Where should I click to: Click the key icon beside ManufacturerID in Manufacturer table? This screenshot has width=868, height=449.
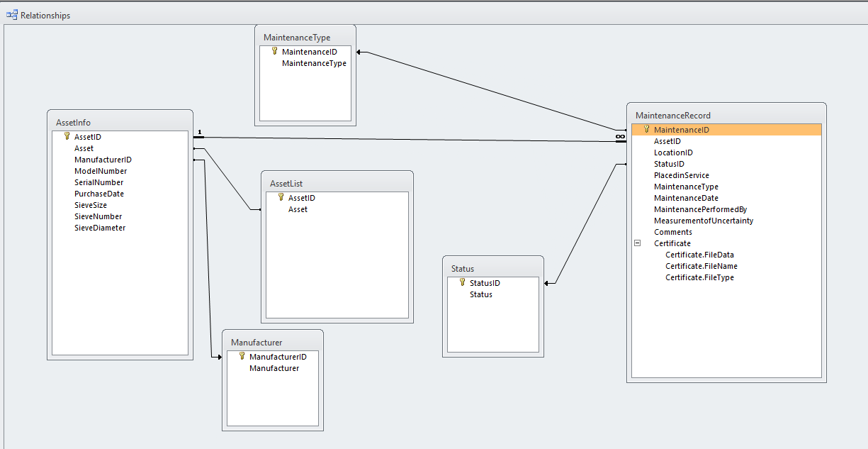coord(242,356)
